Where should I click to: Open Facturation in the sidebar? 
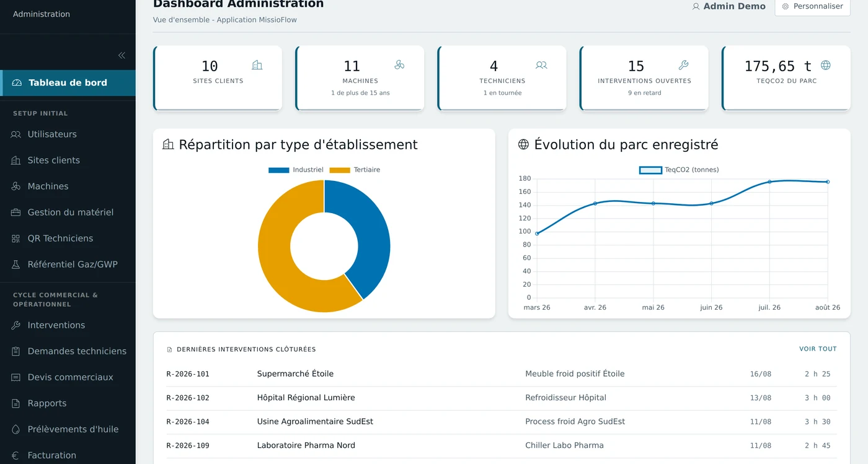tap(68, 455)
